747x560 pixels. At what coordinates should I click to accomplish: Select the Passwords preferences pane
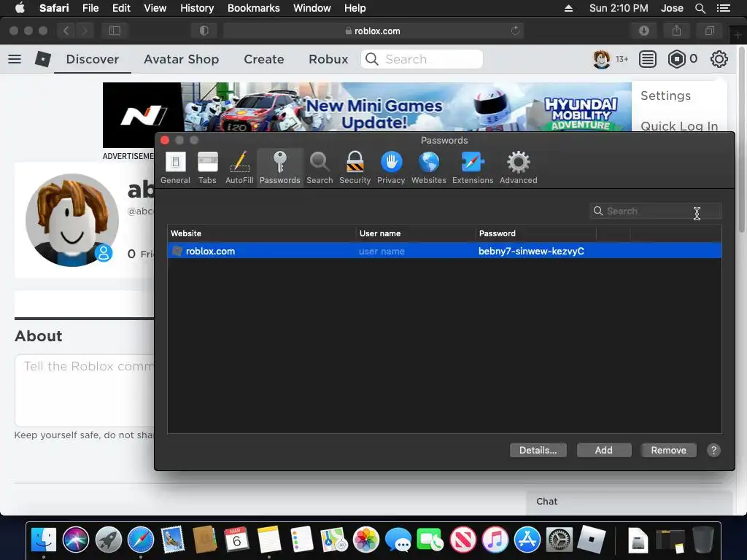279,168
